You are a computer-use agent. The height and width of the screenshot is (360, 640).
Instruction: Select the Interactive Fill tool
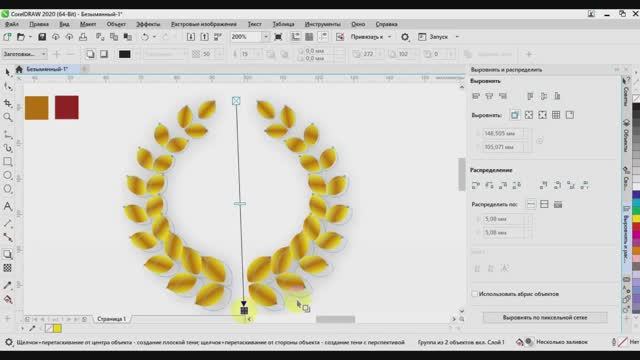point(7,300)
